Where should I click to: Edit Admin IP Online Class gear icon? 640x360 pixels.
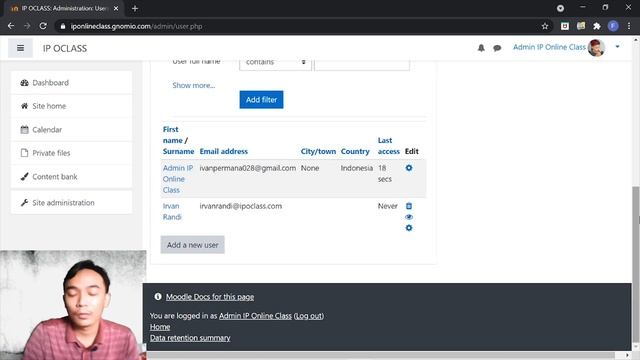pos(409,168)
